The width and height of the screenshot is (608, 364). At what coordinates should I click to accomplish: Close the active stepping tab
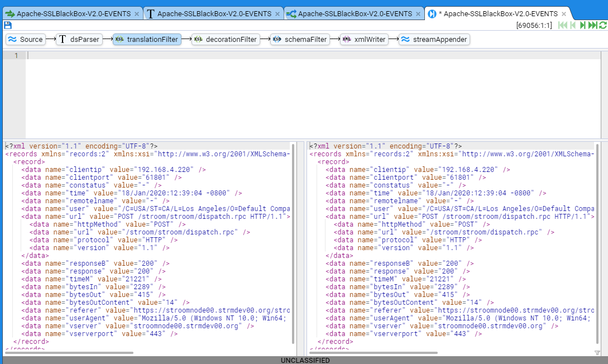564,14
